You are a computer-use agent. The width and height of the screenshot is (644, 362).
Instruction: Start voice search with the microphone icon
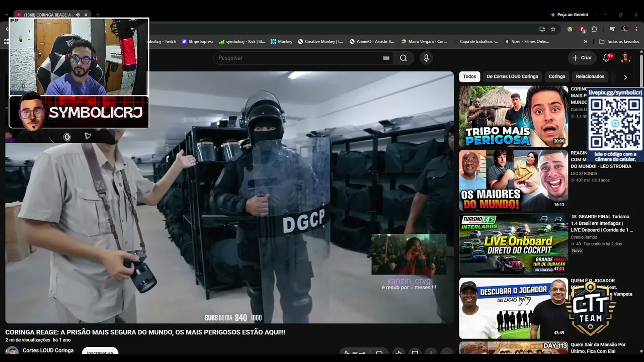tap(426, 58)
